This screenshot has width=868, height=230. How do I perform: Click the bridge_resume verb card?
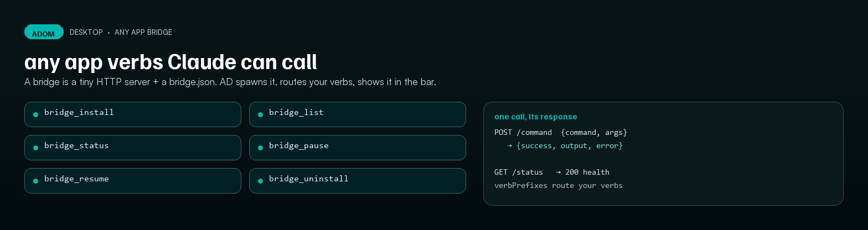133,181
